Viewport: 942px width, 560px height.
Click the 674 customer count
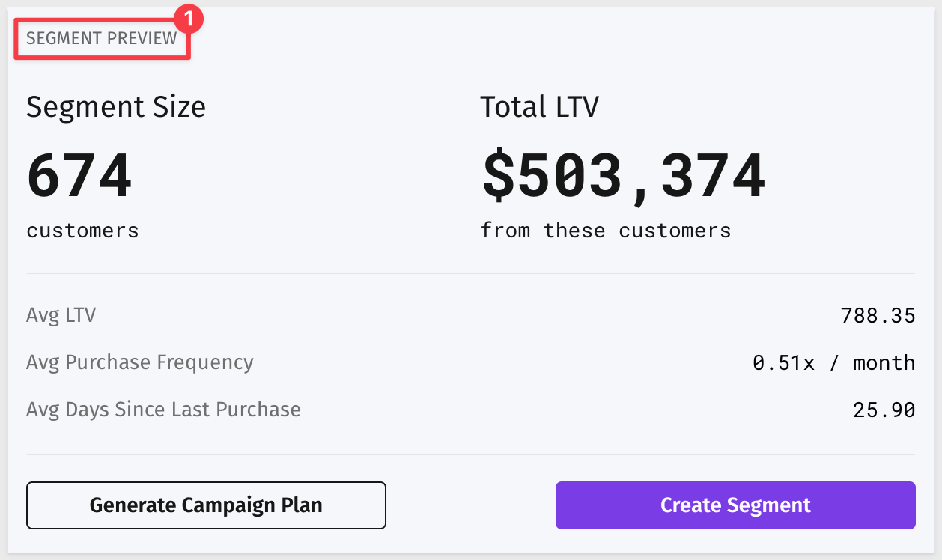pyautogui.click(x=79, y=177)
